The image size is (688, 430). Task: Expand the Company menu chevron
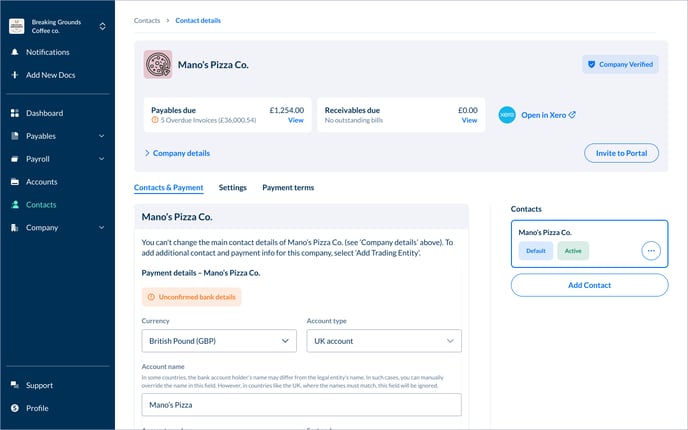pyautogui.click(x=101, y=227)
